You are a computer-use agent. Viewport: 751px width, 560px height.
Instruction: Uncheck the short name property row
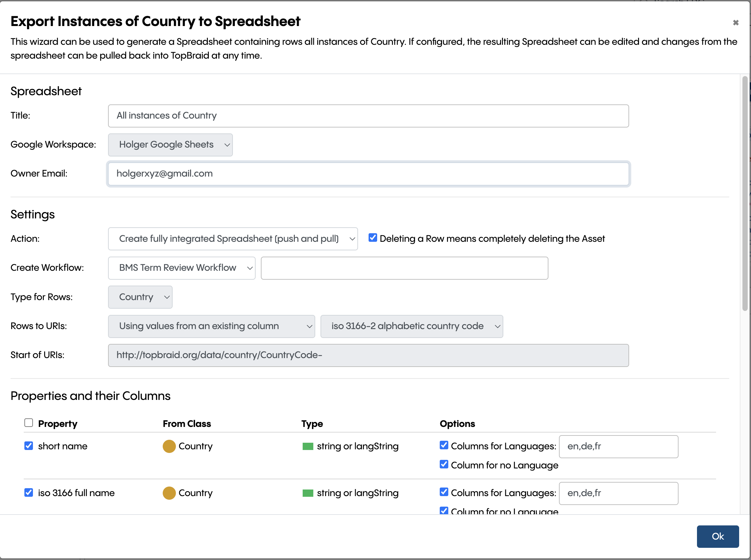pyautogui.click(x=28, y=445)
